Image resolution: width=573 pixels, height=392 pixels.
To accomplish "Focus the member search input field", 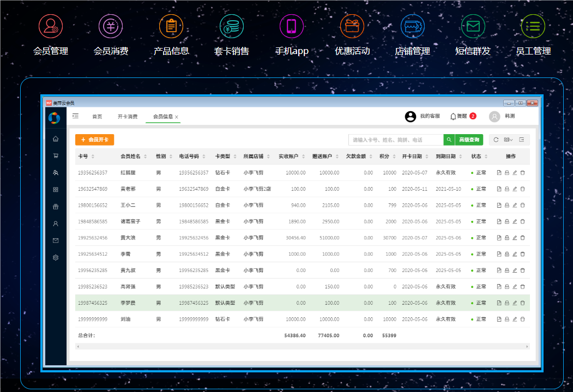I will pos(396,140).
